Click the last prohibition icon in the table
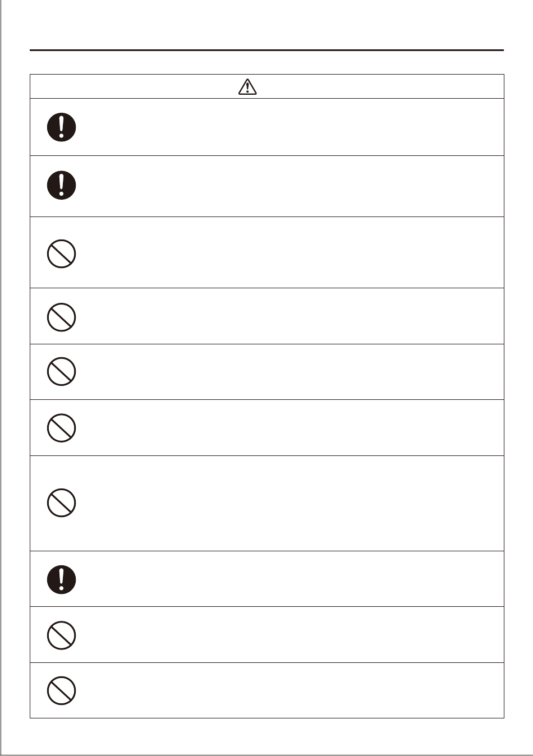Viewport: 533px width, 756px height. click(62, 691)
